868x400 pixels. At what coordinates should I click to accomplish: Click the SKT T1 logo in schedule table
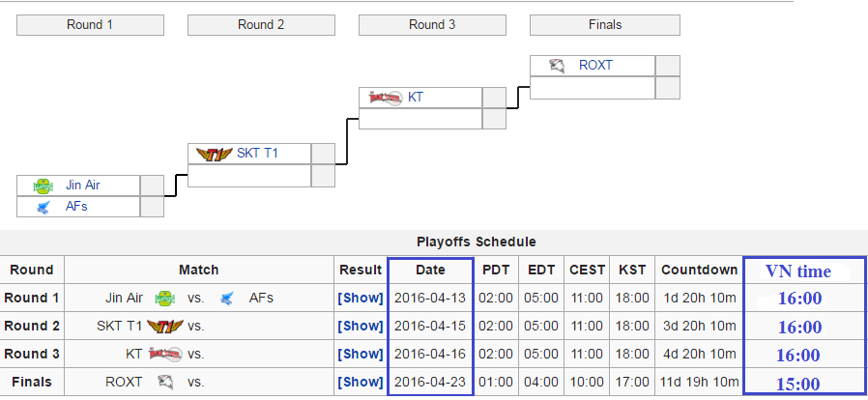[x=165, y=326]
